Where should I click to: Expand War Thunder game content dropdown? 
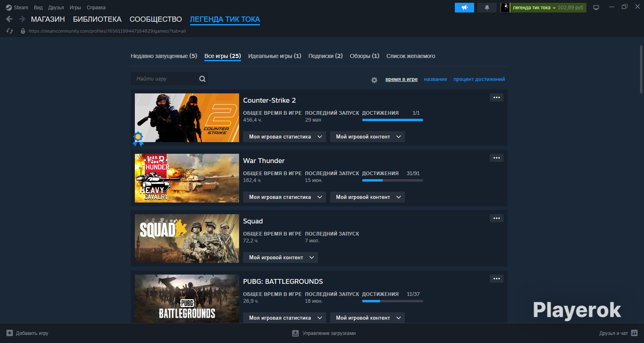point(367,197)
